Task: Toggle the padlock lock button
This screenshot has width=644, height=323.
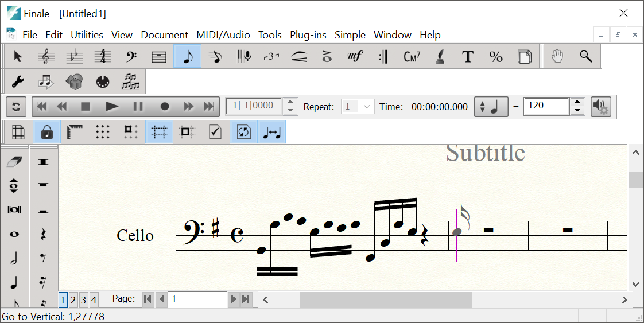Action: pos(47,132)
